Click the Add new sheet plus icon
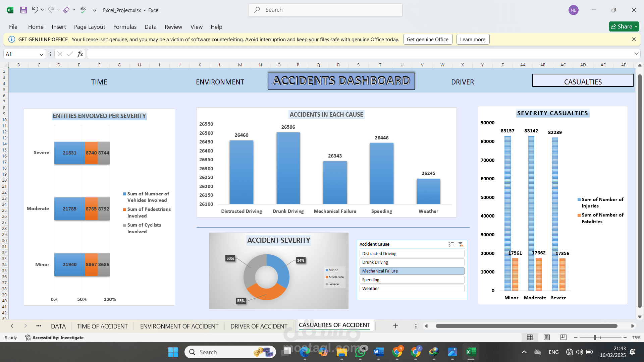This screenshot has height=362, width=644. (x=395, y=326)
